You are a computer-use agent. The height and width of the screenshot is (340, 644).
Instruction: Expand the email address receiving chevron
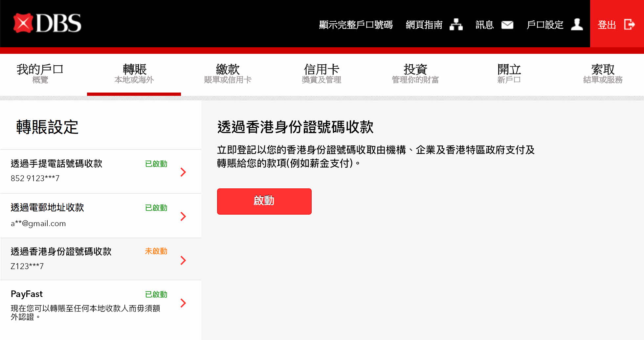(x=183, y=216)
